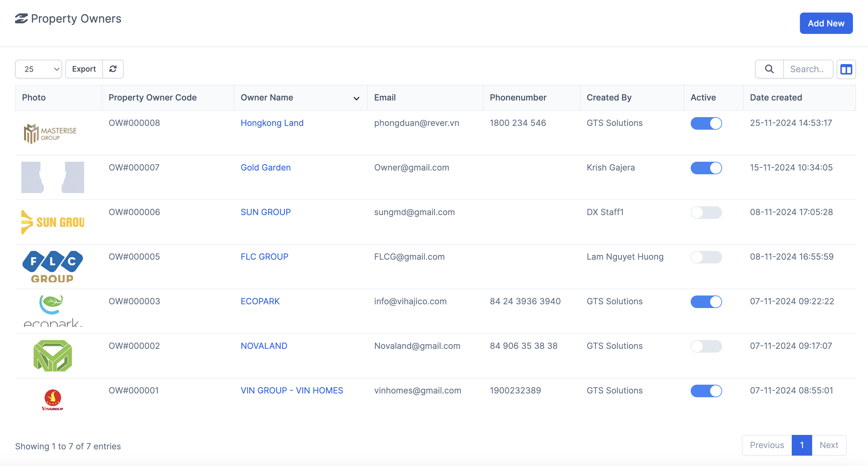This screenshot has width=868, height=466.
Task: Export the owners list
Action: click(83, 69)
